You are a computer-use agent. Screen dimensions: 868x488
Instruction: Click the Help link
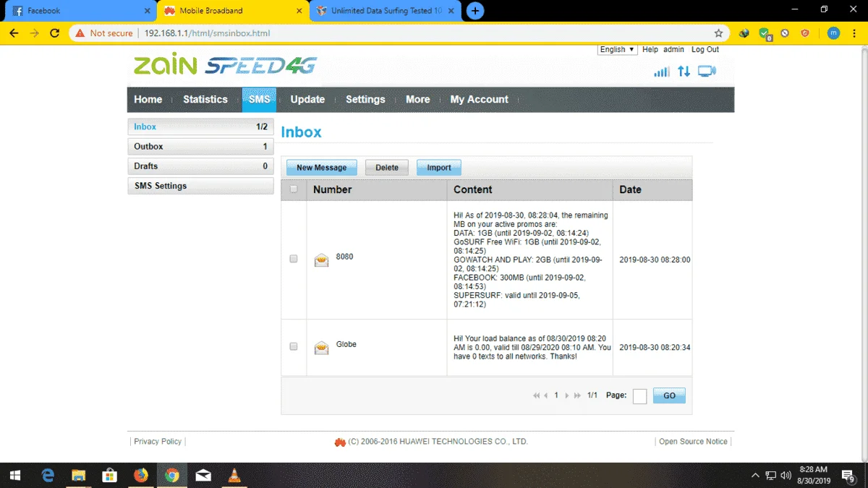click(650, 49)
